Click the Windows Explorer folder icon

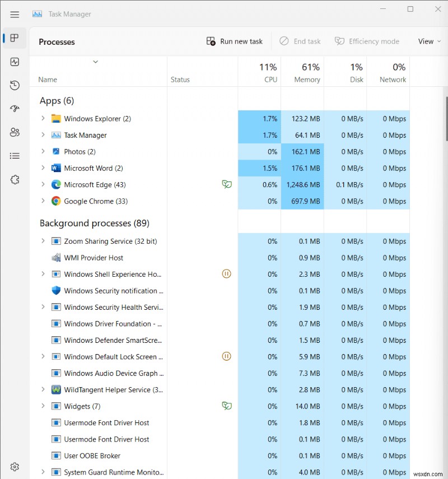coord(56,119)
